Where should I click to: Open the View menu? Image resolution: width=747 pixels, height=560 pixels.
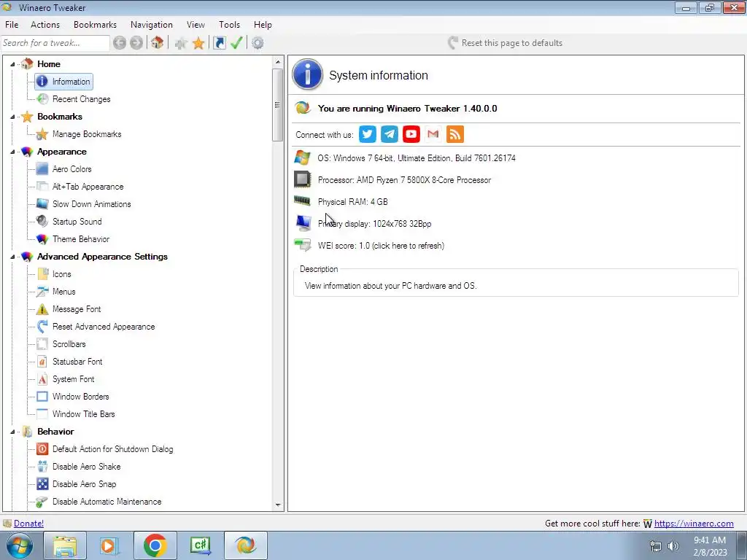coord(196,25)
